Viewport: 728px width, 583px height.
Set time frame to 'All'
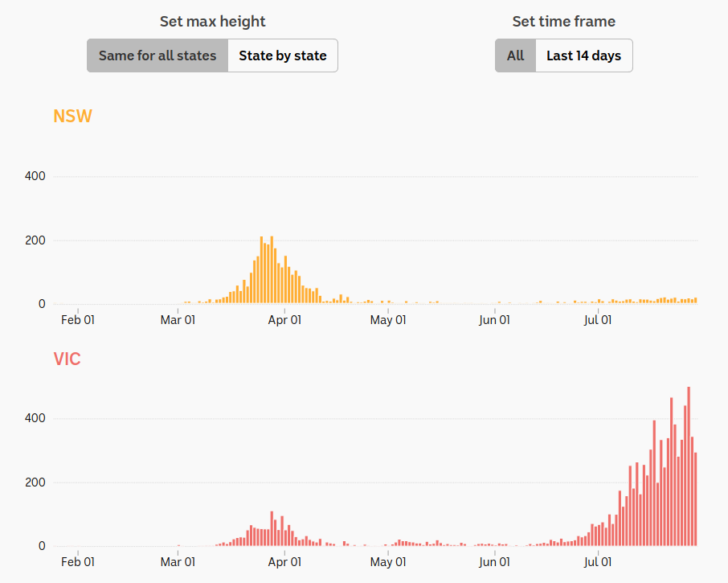click(515, 55)
